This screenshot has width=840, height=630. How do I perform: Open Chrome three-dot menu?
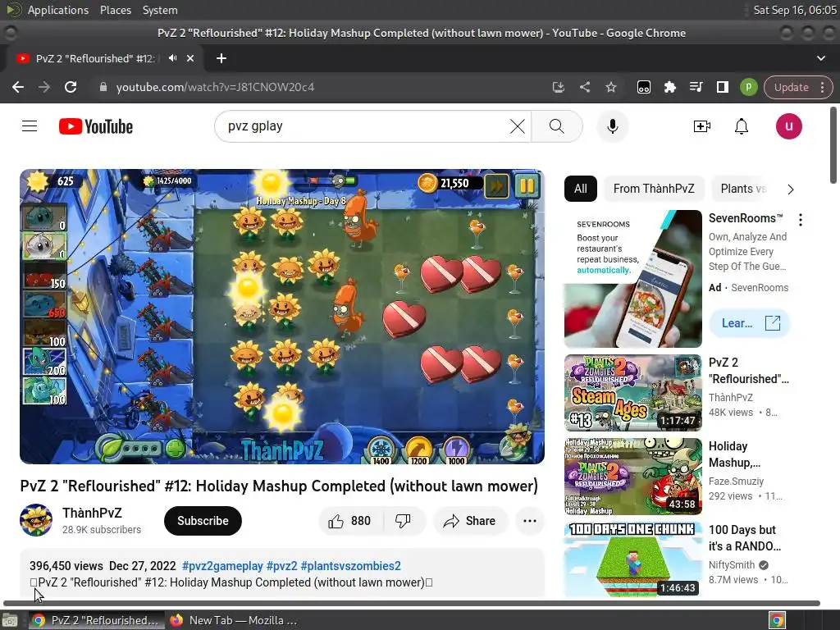pyautogui.click(x=822, y=87)
